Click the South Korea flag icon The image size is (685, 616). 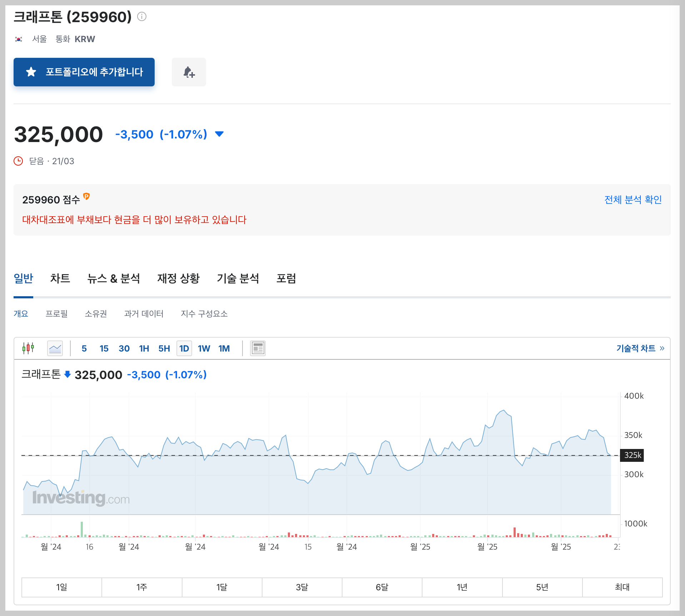click(x=19, y=39)
